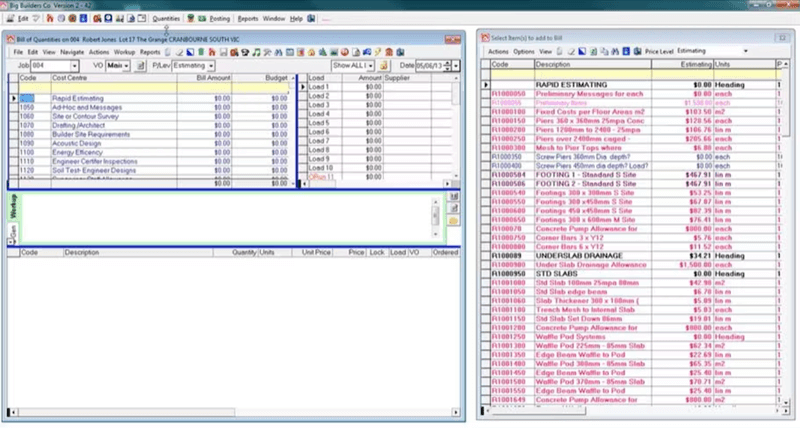Tick the box for STD SLABS heading row

click(x=485, y=274)
